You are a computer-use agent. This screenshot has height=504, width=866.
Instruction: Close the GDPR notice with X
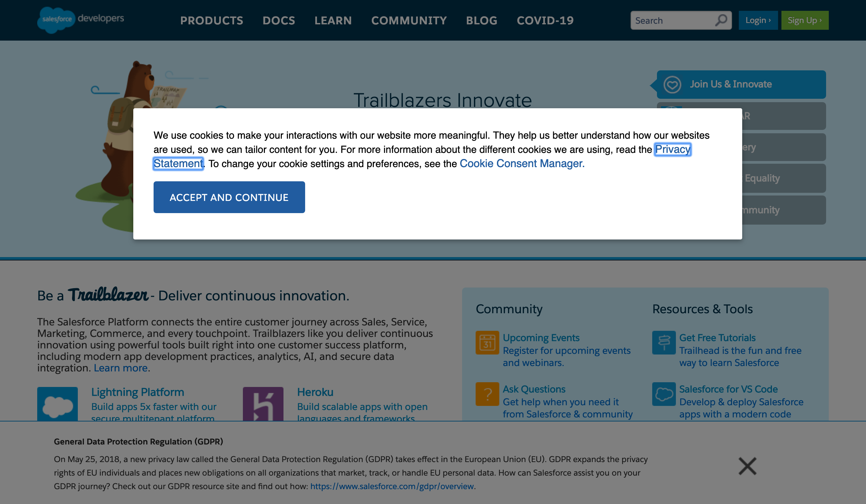tap(748, 466)
